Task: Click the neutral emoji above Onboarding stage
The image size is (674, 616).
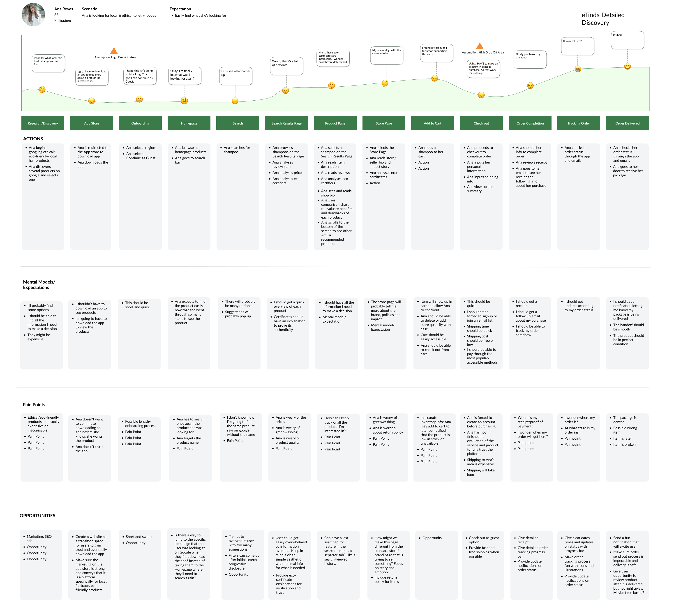Action: [139, 99]
